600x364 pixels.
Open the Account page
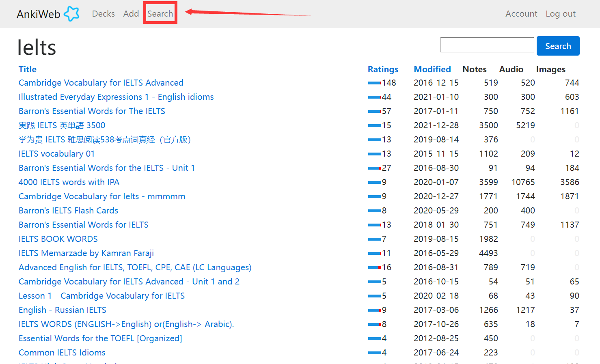(x=521, y=14)
